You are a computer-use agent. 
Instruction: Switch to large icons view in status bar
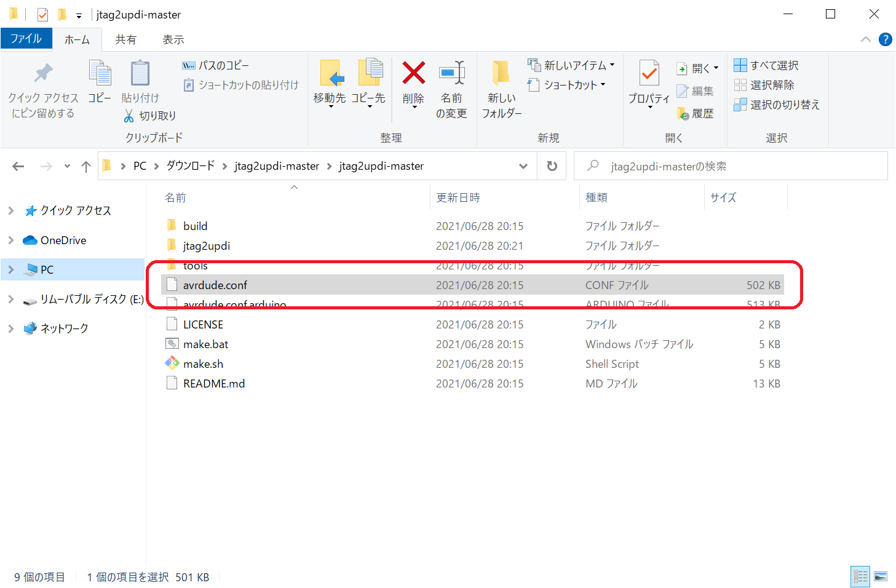(881, 576)
